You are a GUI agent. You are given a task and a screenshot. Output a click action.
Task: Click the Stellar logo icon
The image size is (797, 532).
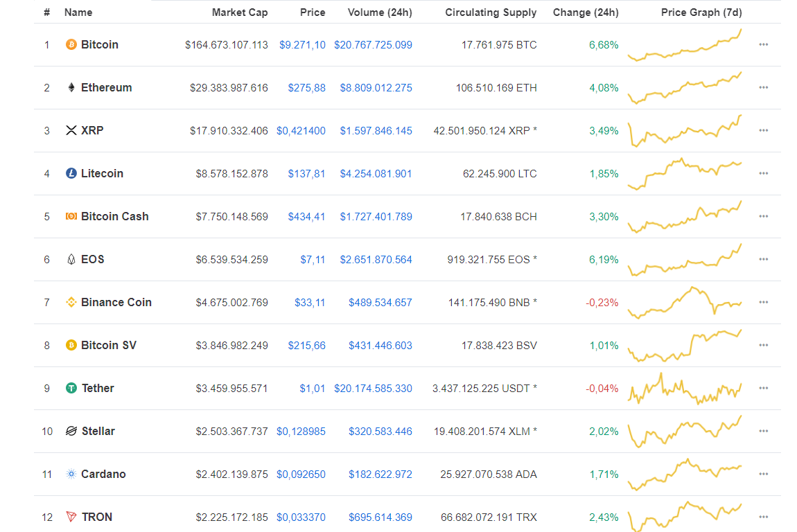click(x=71, y=431)
